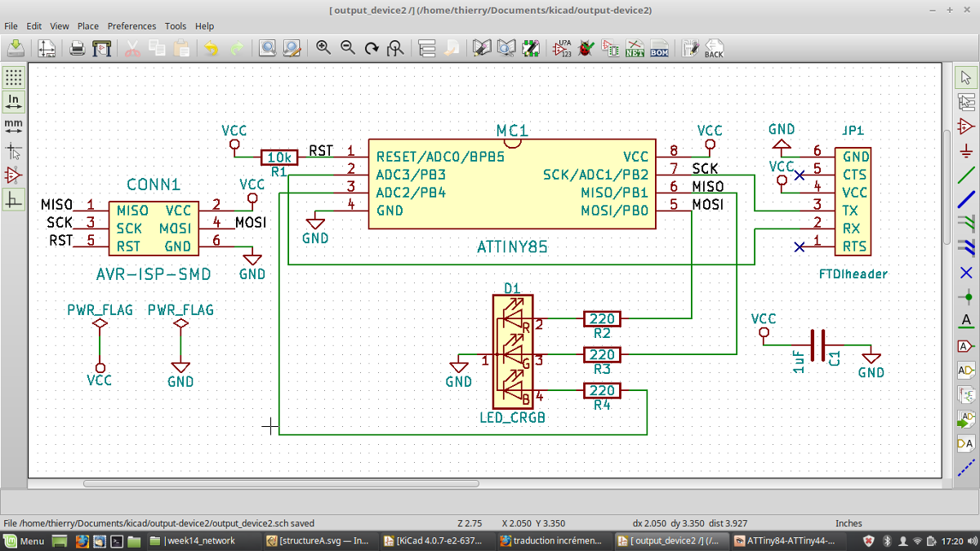Open the Tools menu
The image size is (980, 551).
point(176,26)
